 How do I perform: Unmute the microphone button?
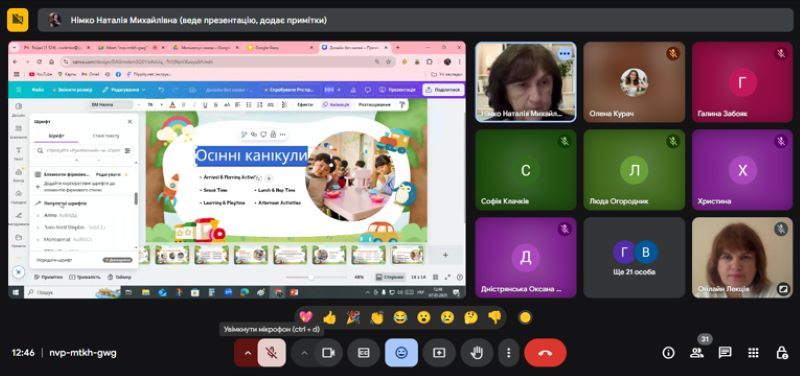coord(271,353)
